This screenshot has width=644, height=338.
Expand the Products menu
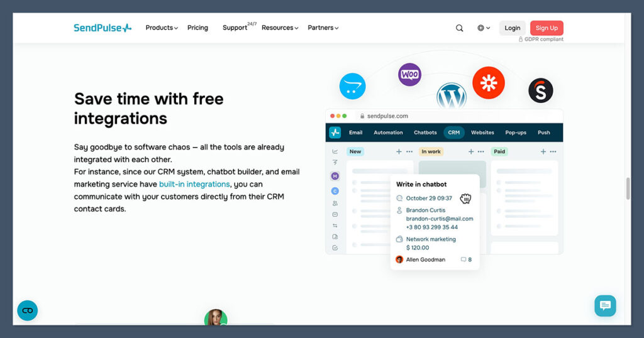tap(162, 28)
